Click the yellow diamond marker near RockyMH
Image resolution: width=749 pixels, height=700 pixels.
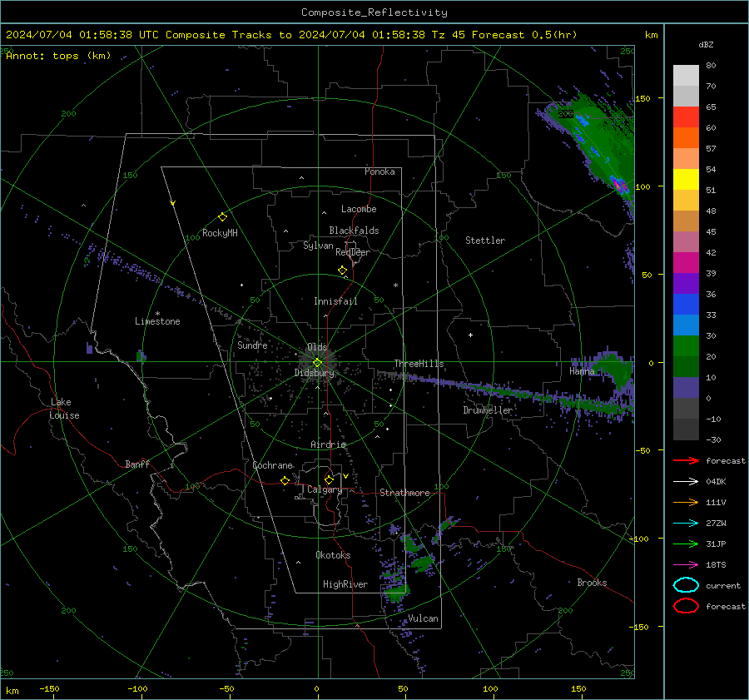coord(222,217)
